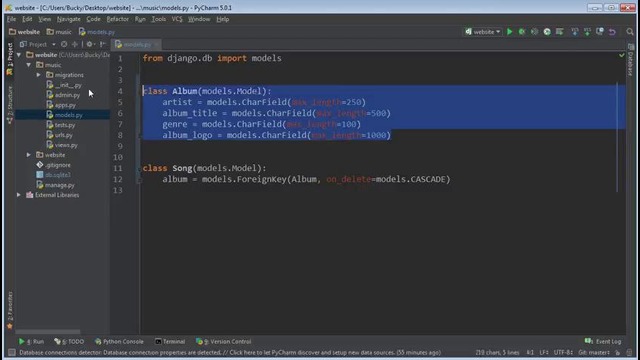Viewport: 640px width, 360px height.
Task: Click the music breadcrumb in navigation bar
Action: tap(59, 32)
